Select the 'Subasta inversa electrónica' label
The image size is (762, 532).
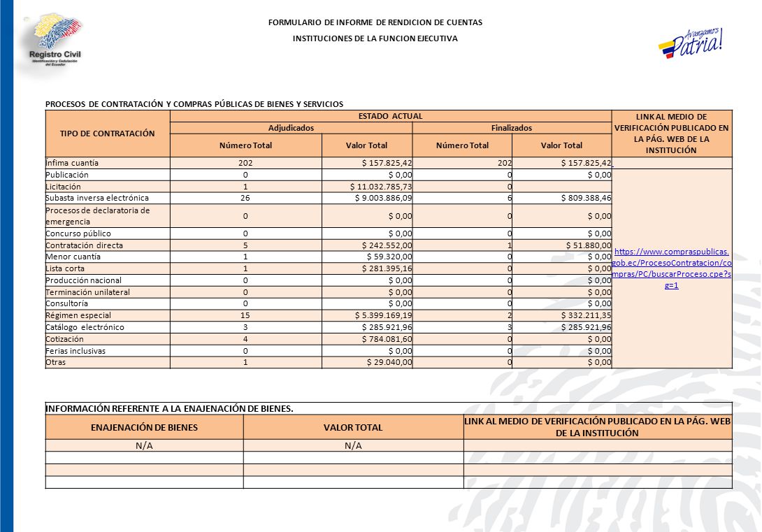coord(97,198)
